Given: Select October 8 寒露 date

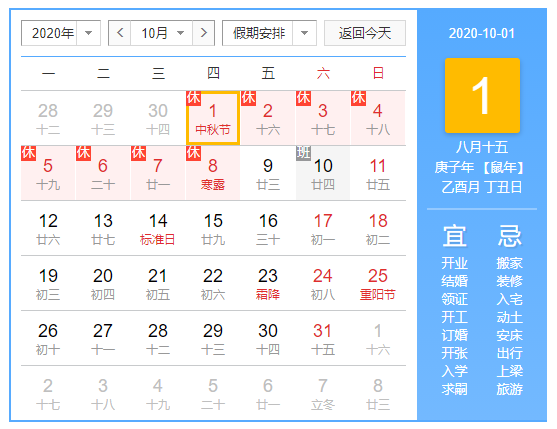Looking at the screenshot, I should (x=213, y=173).
